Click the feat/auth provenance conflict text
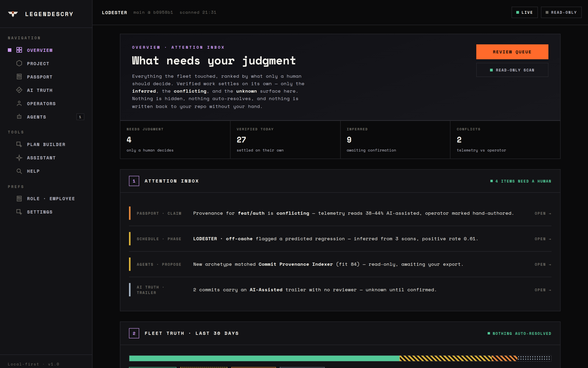This screenshot has height=368, width=588. pos(353,213)
